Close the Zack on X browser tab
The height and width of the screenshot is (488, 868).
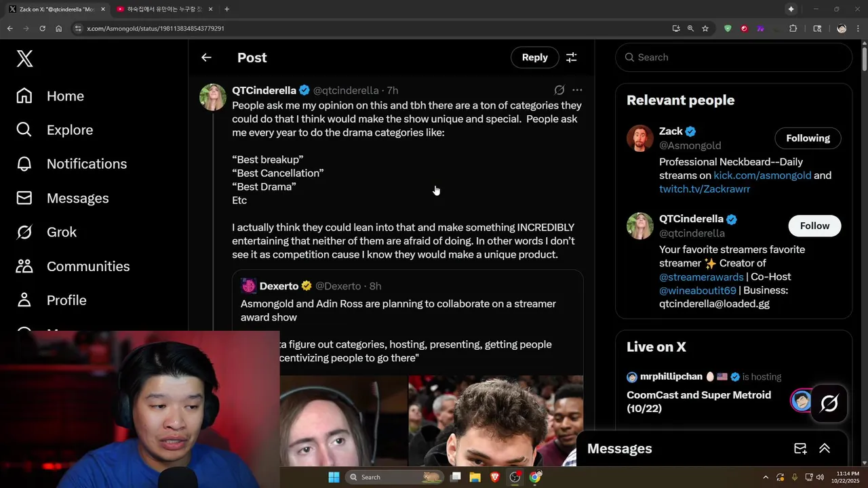[x=103, y=9]
